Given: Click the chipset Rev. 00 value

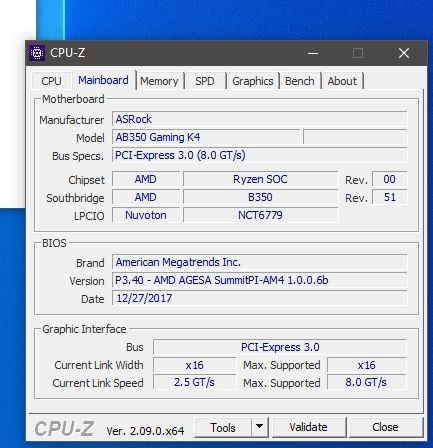Looking at the screenshot, I should [389, 179].
